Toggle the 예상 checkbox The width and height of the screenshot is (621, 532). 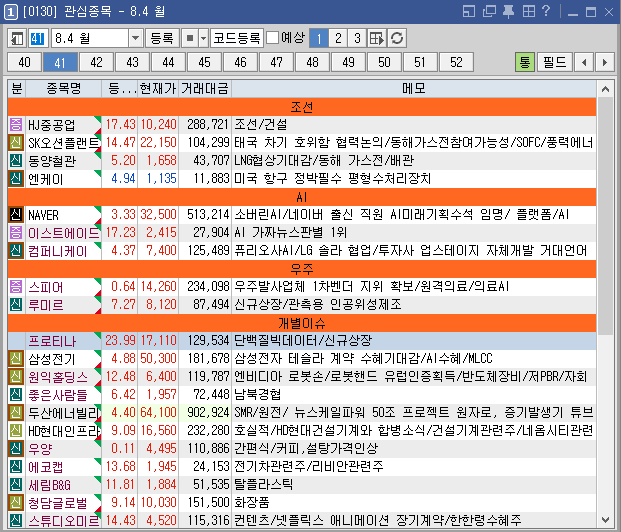pyautogui.click(x=272, y=38)
